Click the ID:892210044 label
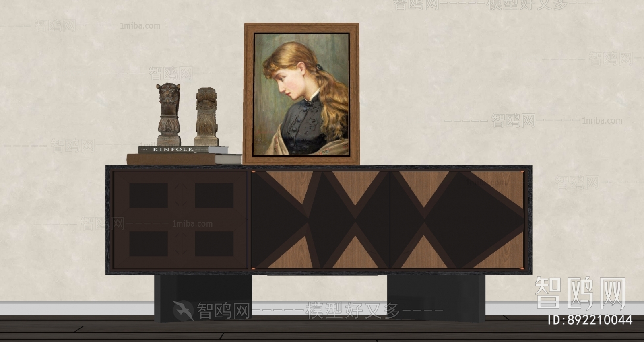The height and width of the screenshot is (342, 644). pyautogui.click(x=590, y=320)
